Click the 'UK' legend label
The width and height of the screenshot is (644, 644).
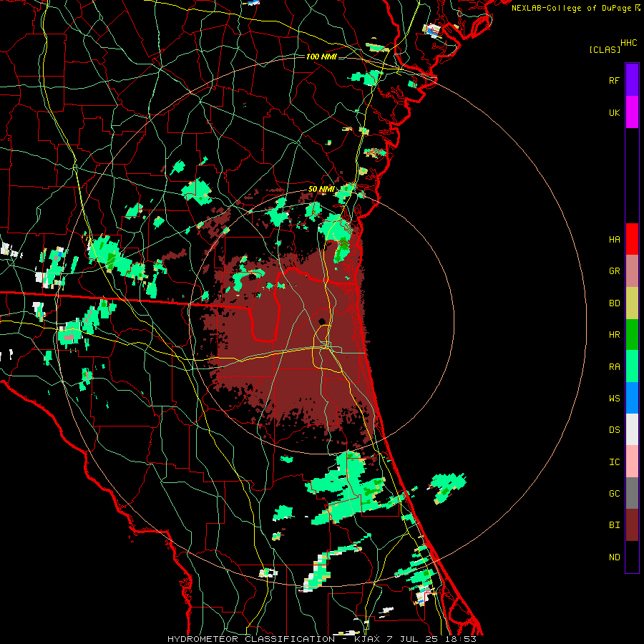tap(614, 112)
